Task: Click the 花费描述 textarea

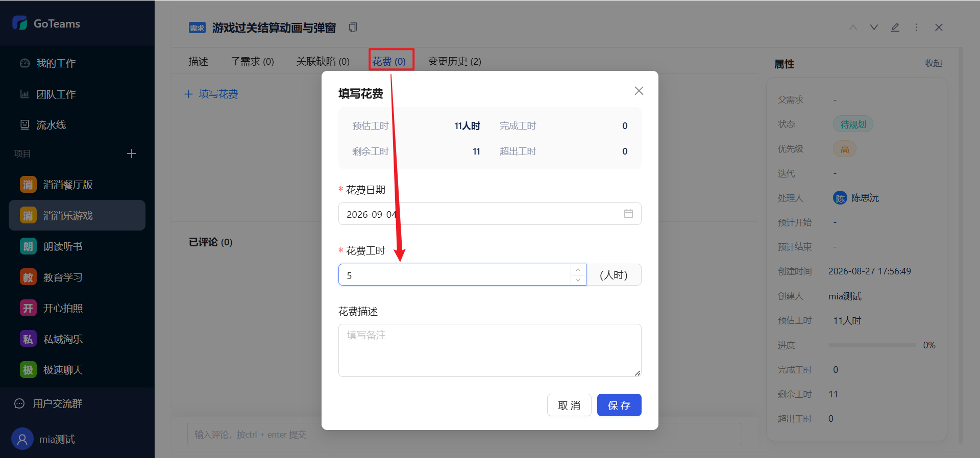Action: click(x=489, y=350)
